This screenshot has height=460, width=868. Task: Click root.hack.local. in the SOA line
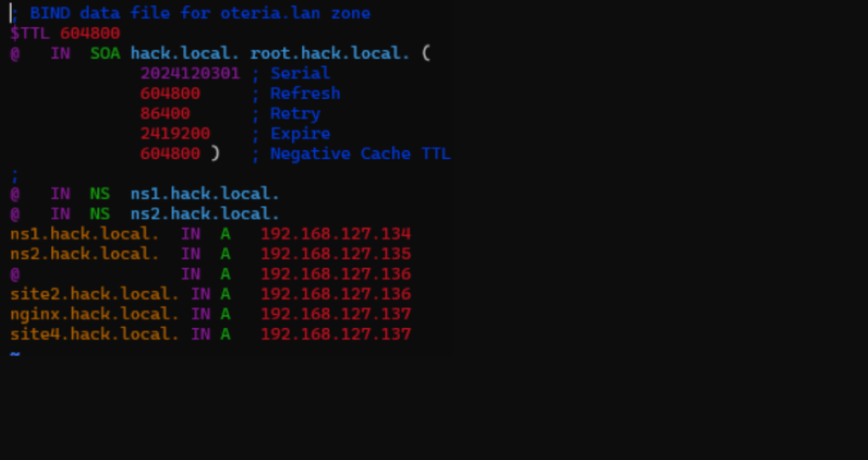point(330,54)
